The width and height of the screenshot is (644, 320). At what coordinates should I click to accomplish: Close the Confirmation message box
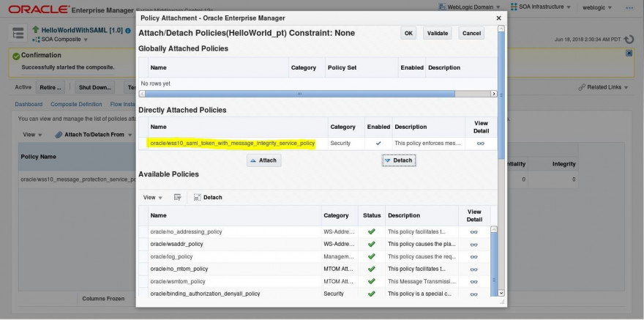click(x=629, y=53)
